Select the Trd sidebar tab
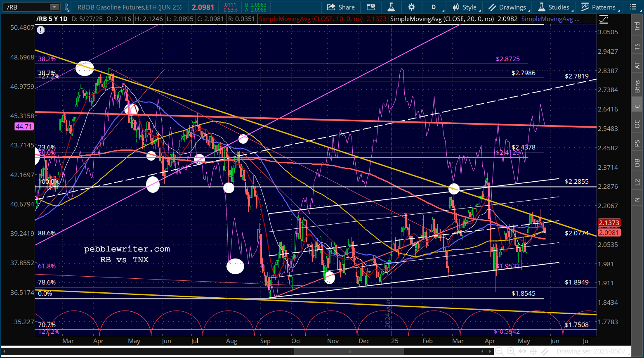This screenshot has width=644, height=358. (637, 27)
